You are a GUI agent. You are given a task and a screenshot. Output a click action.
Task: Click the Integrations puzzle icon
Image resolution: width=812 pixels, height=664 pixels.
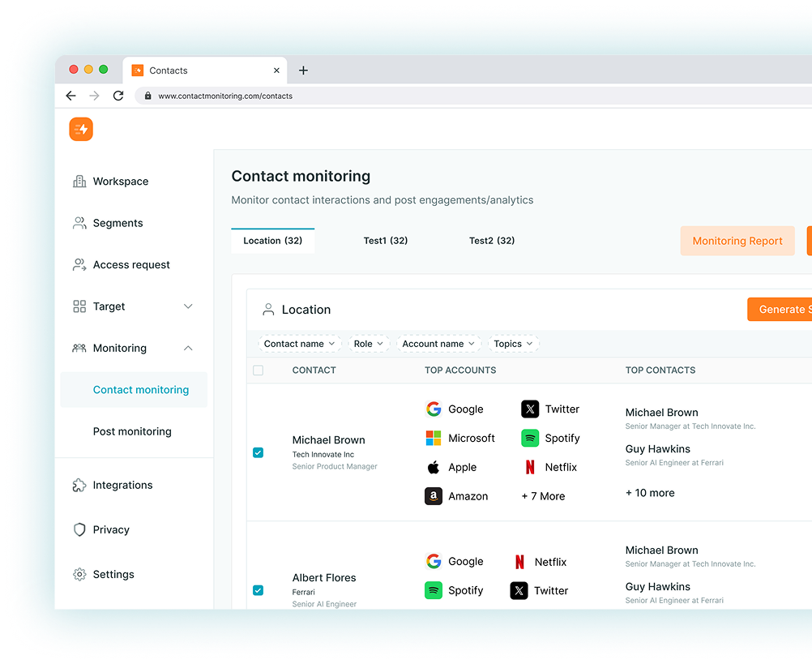click(79, 486)
